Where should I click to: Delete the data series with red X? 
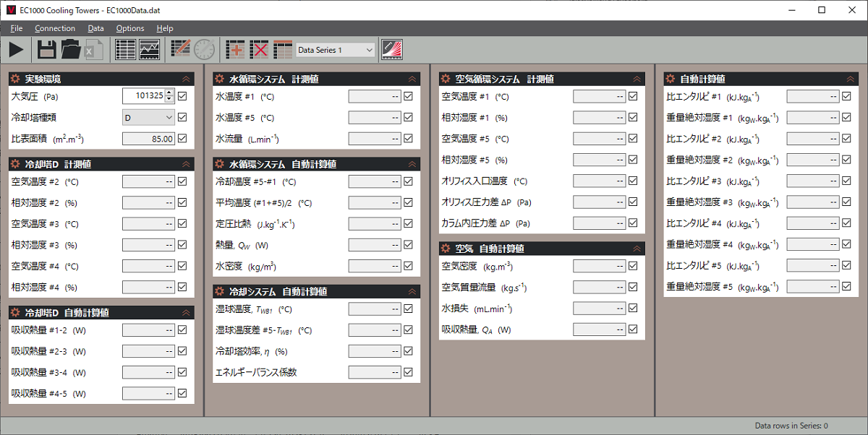(259, 50)
